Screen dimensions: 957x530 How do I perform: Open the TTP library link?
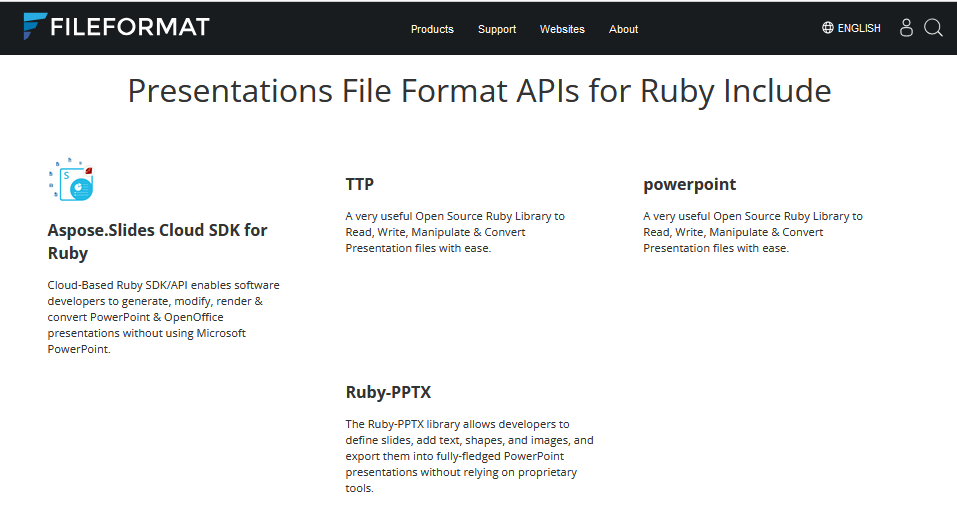359,184
